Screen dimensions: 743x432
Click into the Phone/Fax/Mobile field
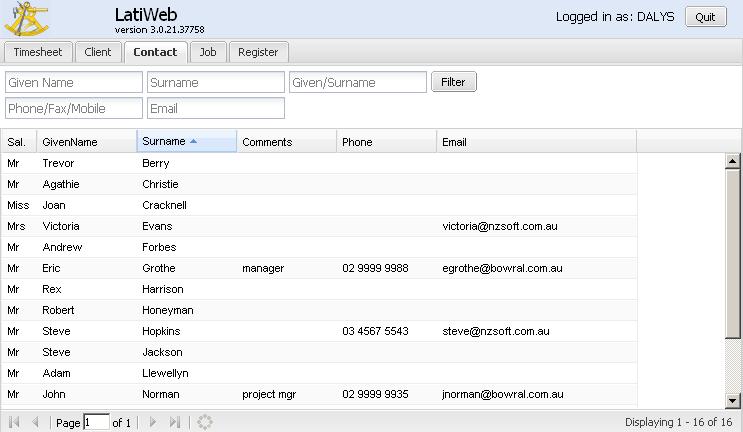[74, 108]
